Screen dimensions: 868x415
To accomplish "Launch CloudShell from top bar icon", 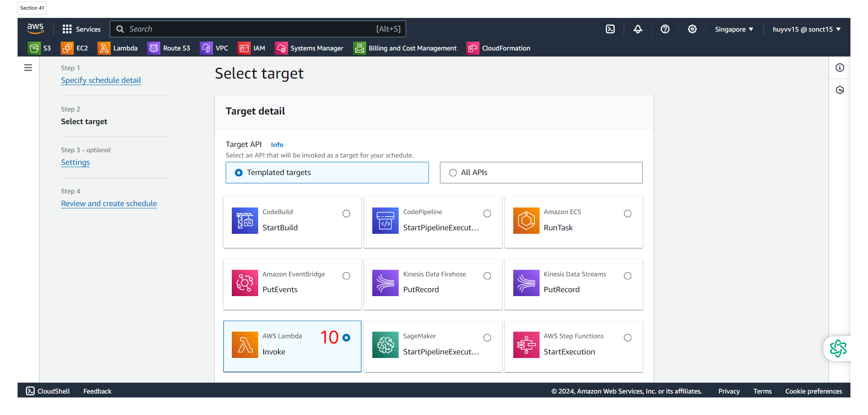I will click(610, 29).
